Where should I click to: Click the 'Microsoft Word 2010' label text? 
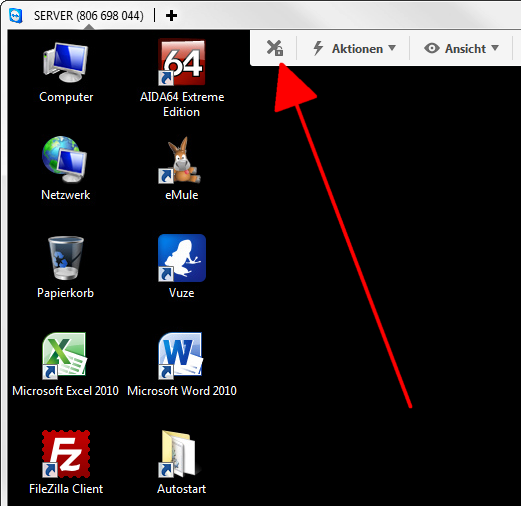click(182, 391)
